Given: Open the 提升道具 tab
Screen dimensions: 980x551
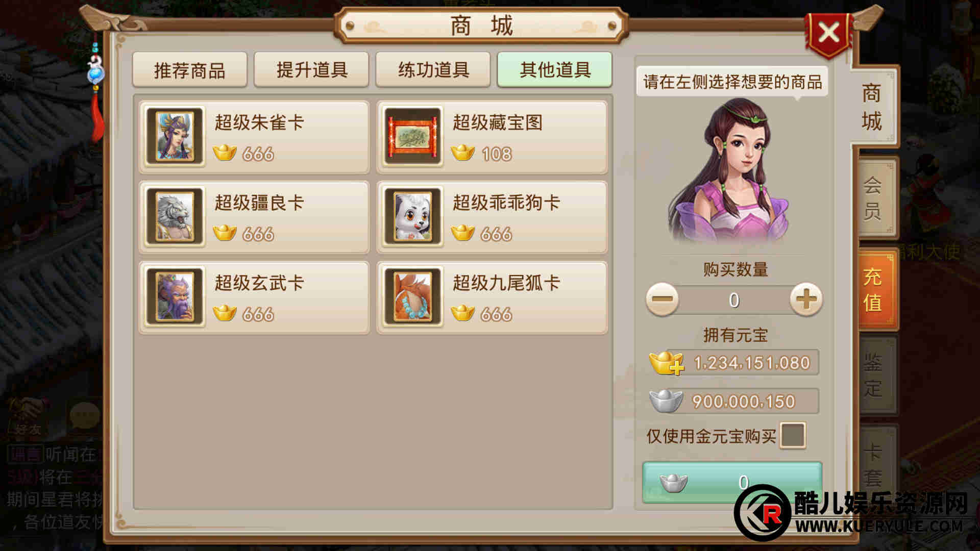Looking at the screenshot, I should (311, 70).
